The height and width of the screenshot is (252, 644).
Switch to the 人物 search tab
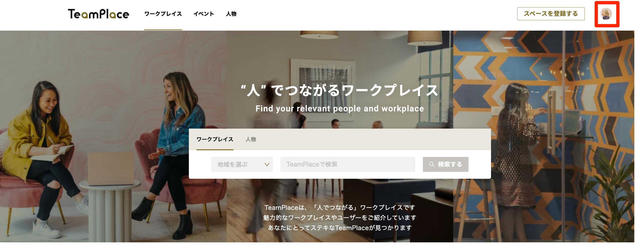pos(250,139)
